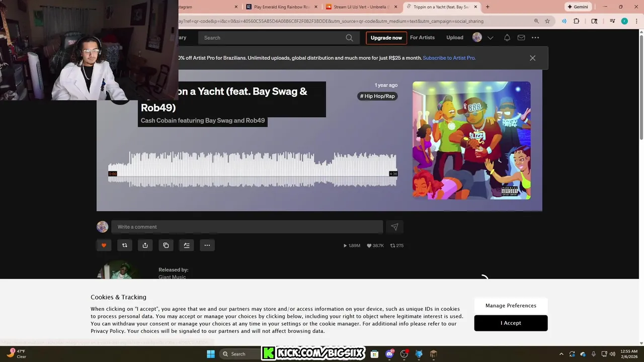Screen dimensions: 644x362
Task: Click the 1.89M plays count
Action: click(x=352, y=245)
